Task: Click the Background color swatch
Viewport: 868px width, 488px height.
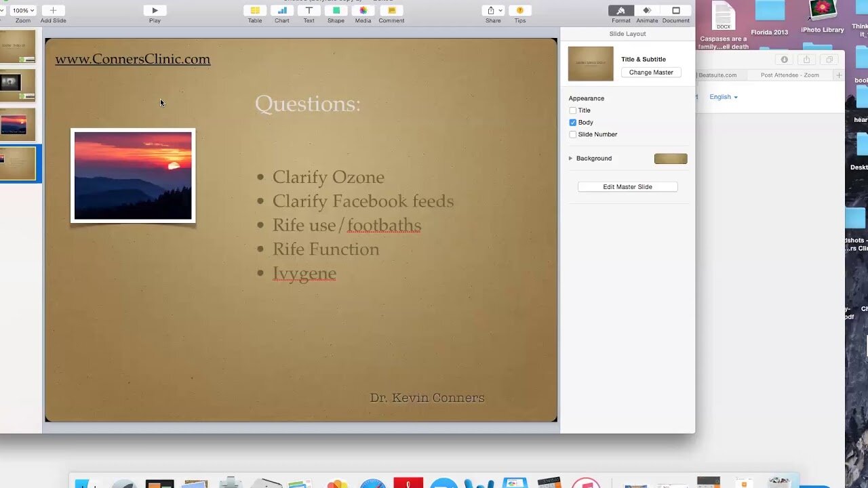Action: [x=671, y=159]
